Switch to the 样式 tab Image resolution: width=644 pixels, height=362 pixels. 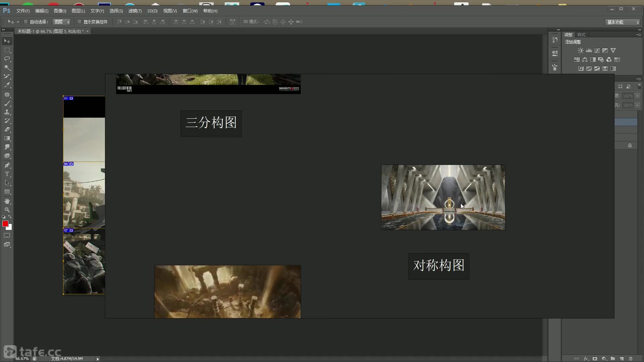tap(581, 35)
